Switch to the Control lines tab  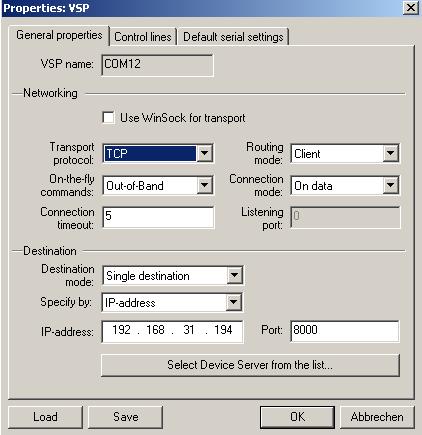pyautogui.click(x=143, y=37)
